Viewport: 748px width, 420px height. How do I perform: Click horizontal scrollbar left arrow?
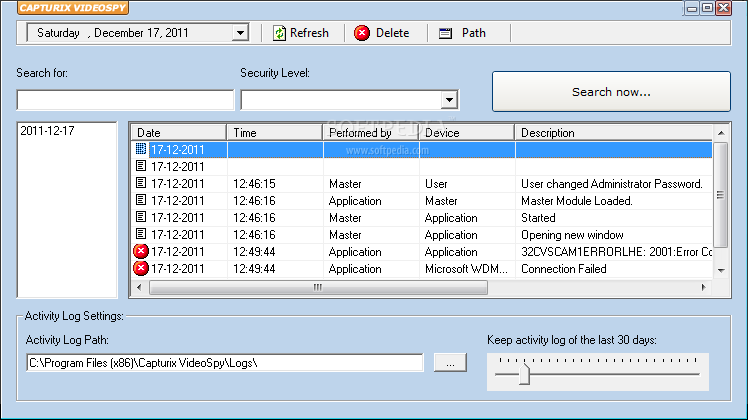tap(139, 287)
